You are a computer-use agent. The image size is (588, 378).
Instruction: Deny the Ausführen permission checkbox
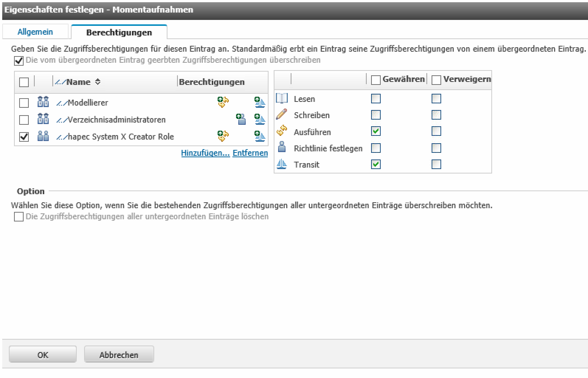pos(436,131)
